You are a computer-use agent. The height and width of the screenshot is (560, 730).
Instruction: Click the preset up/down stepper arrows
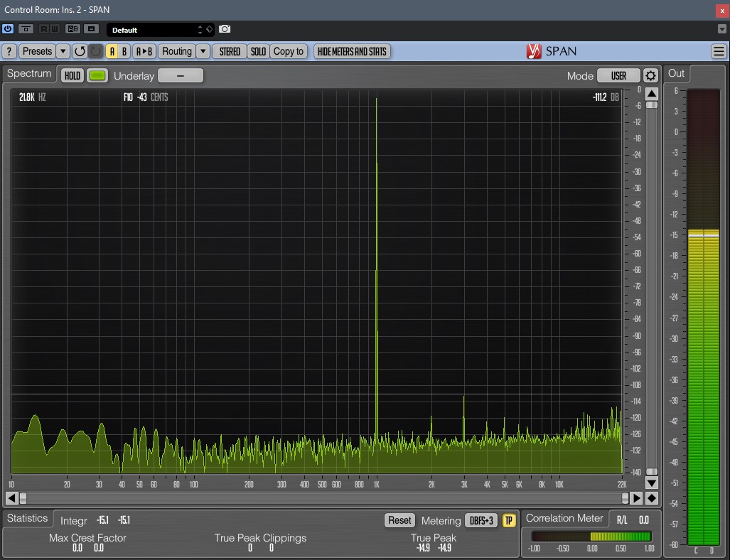(x=200, y=30)
